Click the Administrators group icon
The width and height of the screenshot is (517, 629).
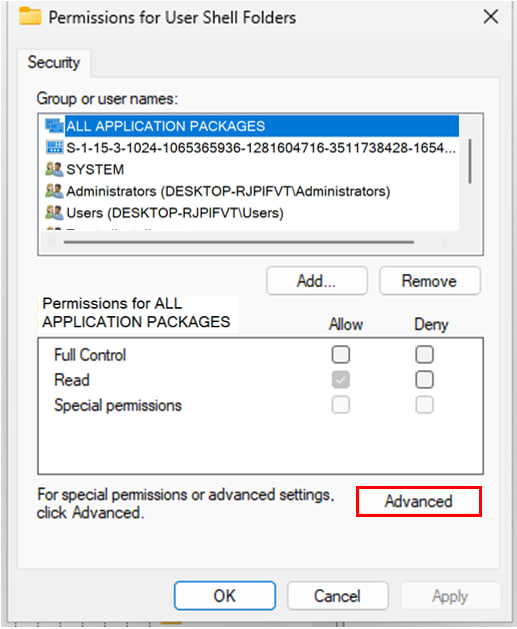coord(54,191)
